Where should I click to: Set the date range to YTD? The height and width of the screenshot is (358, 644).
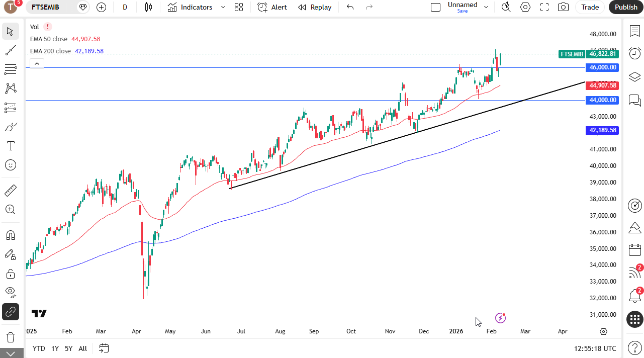(x=39, y=348)
